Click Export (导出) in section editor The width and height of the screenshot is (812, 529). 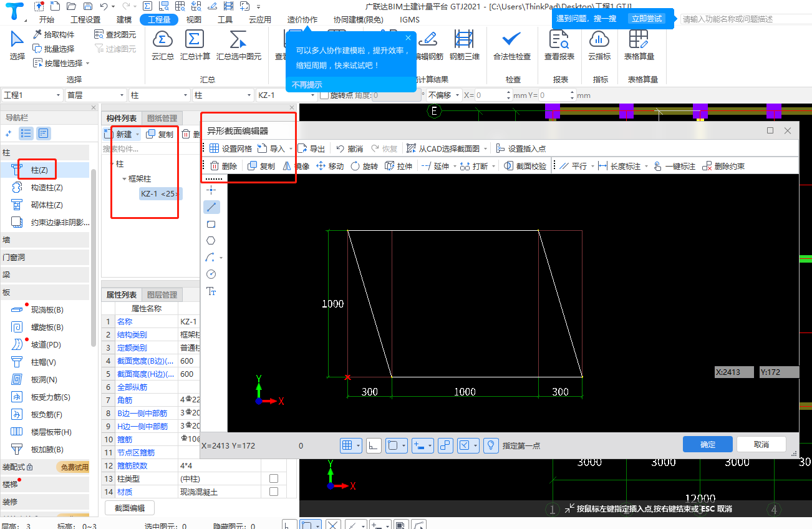(x=311, y=148)
